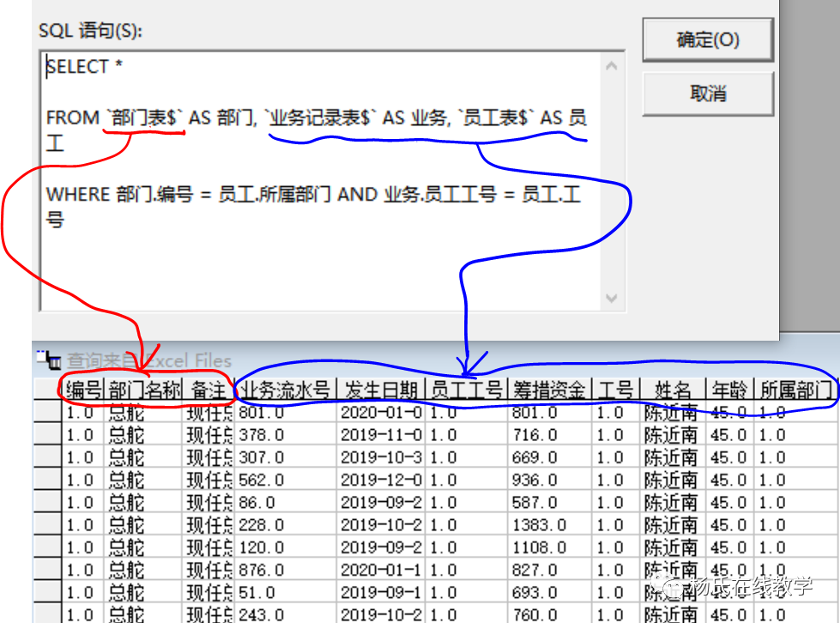This screenshot has height=623, width=840.
Task: Click the date cell 2020-01-1
Action: [x=380, y=570]
